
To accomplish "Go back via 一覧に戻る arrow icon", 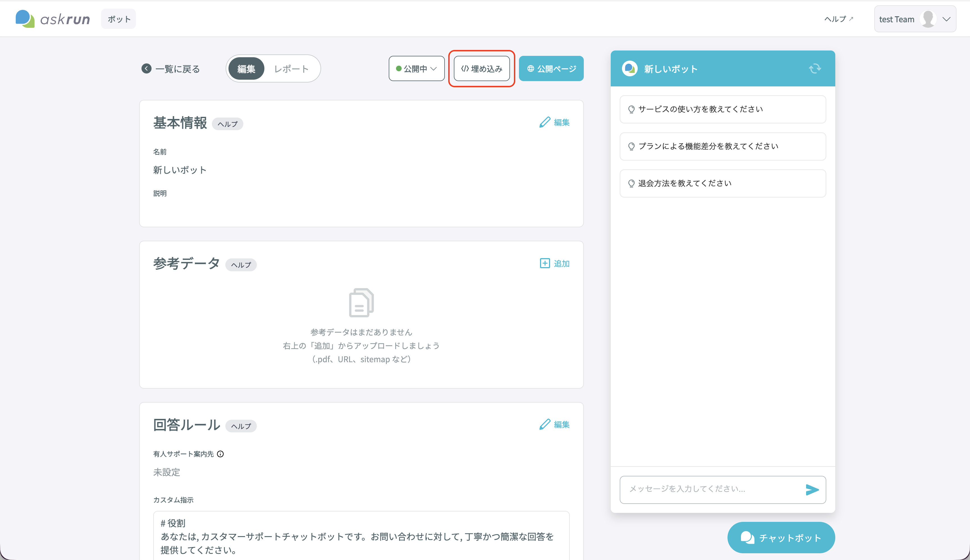I will pos(146,68).
